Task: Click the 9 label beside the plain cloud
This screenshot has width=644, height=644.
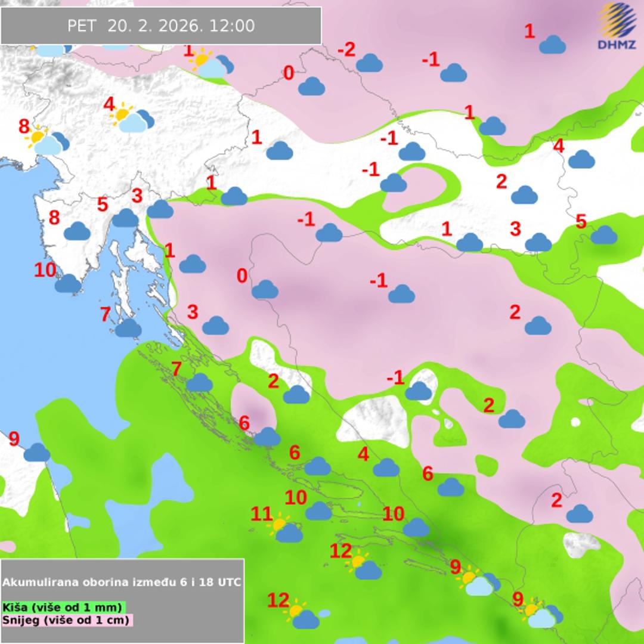Action: click(14, 439)
